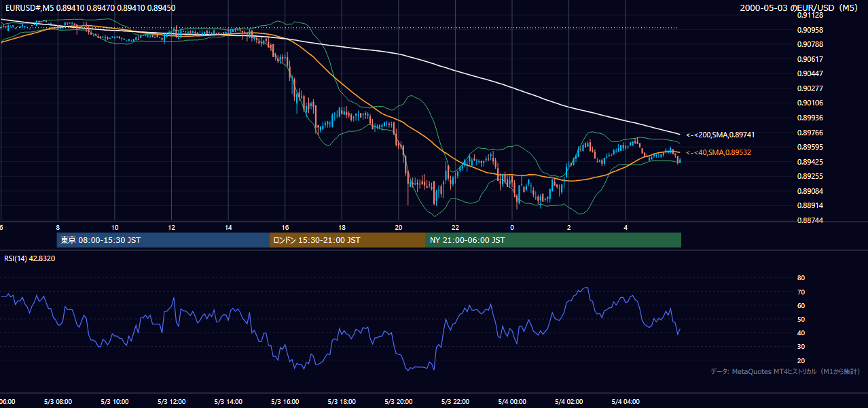868x408 pixels.
Task: Click hour label 10 under price chart
Action: (115, 227)
